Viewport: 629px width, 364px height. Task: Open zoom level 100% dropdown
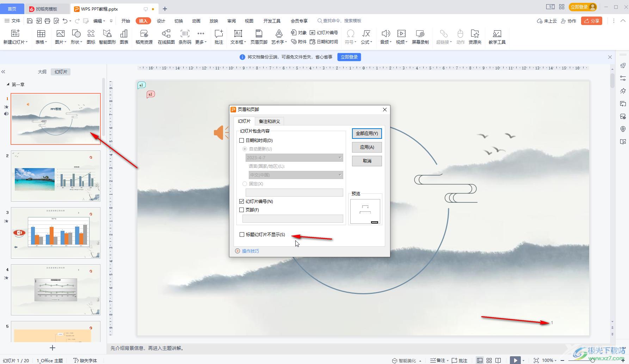(x=549, y=360)
